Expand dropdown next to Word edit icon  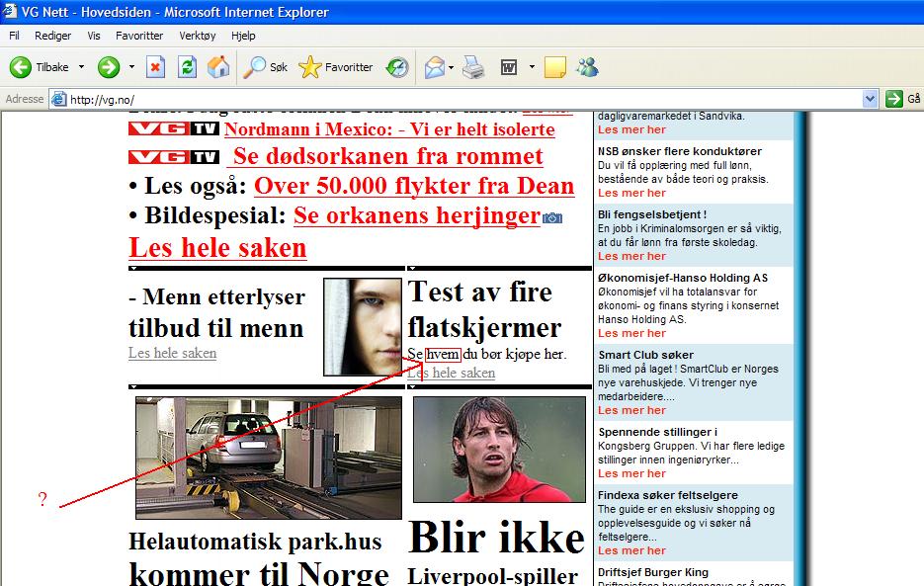pos(532,67)
